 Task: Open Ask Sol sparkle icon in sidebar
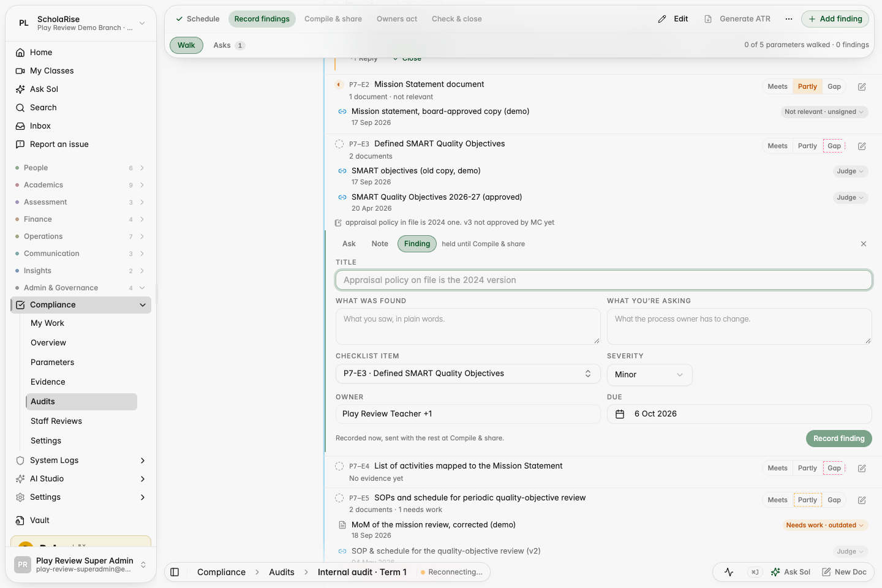pos(20,89)
